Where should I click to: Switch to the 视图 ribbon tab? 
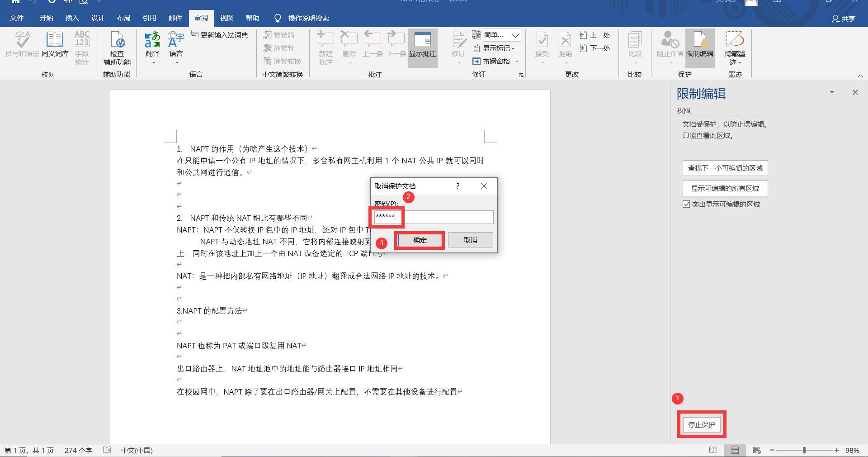tap(226, 18)
